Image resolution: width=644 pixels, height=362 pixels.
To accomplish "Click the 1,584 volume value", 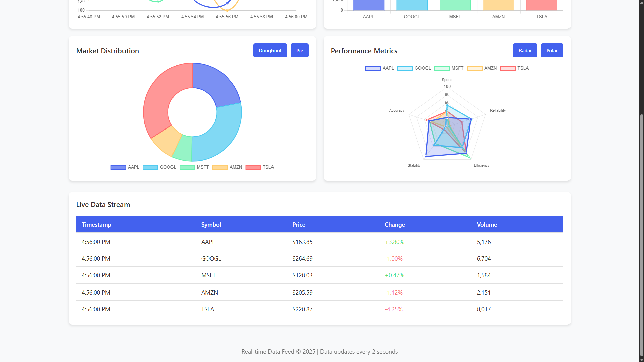I will [484, 275].
